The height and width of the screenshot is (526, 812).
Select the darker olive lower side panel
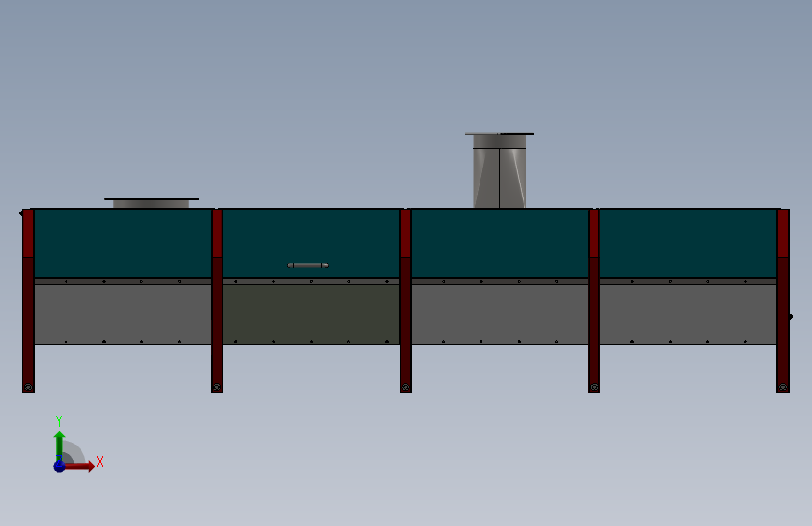point(311,314)
